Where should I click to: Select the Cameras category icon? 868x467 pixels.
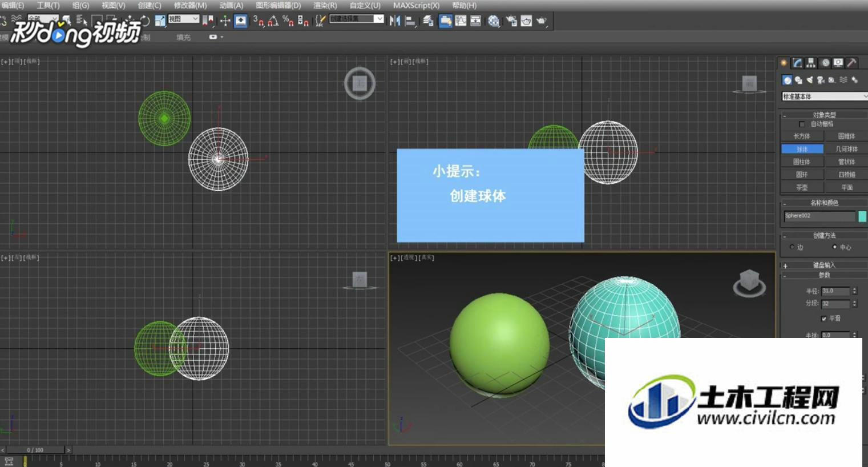coord(821,80)
